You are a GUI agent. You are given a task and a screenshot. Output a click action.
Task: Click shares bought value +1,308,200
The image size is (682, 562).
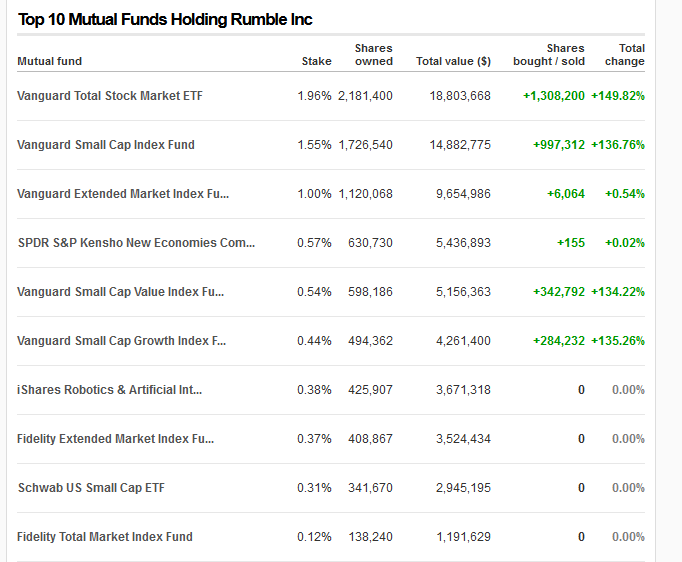[554, 96]
